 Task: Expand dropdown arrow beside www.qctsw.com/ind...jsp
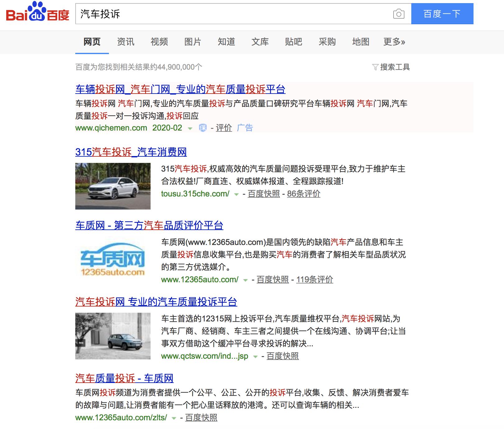pos(255,357)
